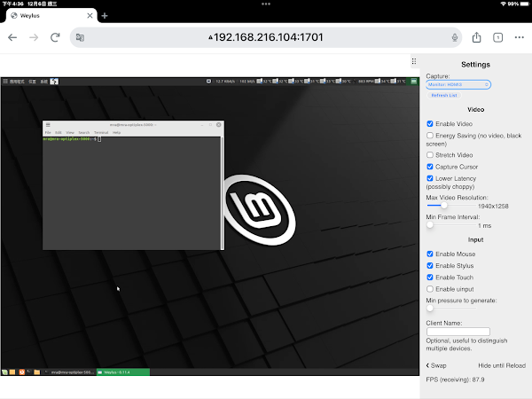Image resolution: width=532 pixels, height=399 pixels.
Task: Select the terminal window taskbar entry
Action: click(x=69, y=372)
